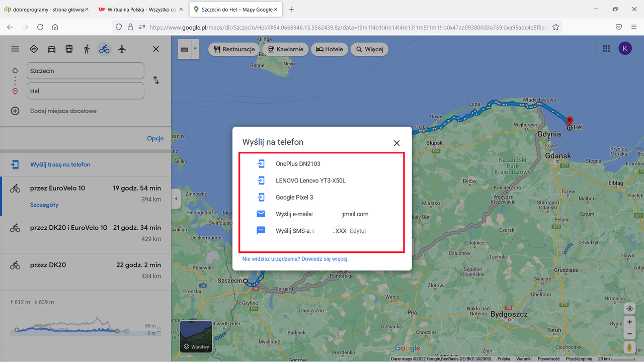Swap Szczecin and Hel locations
The width and height of the screenshot is (644, 362).
point(156,80)
